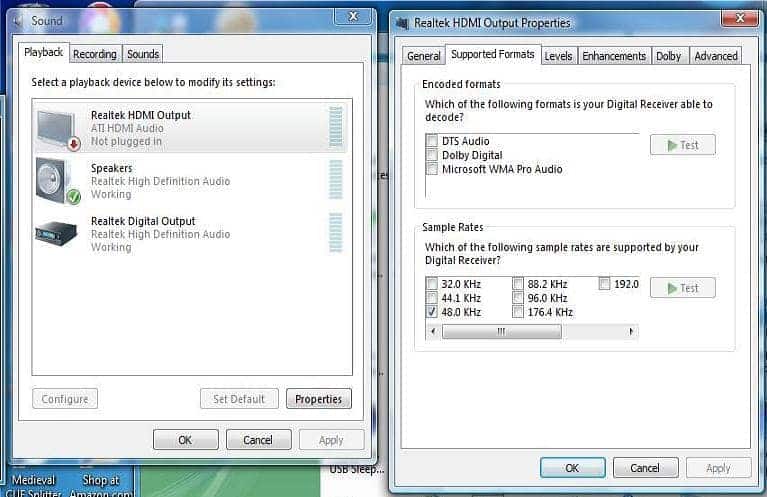This screenshot has height=497, width=767.
Task: Click the sample rates horizontal scrollbar thumb
Action: pos(501,332)
